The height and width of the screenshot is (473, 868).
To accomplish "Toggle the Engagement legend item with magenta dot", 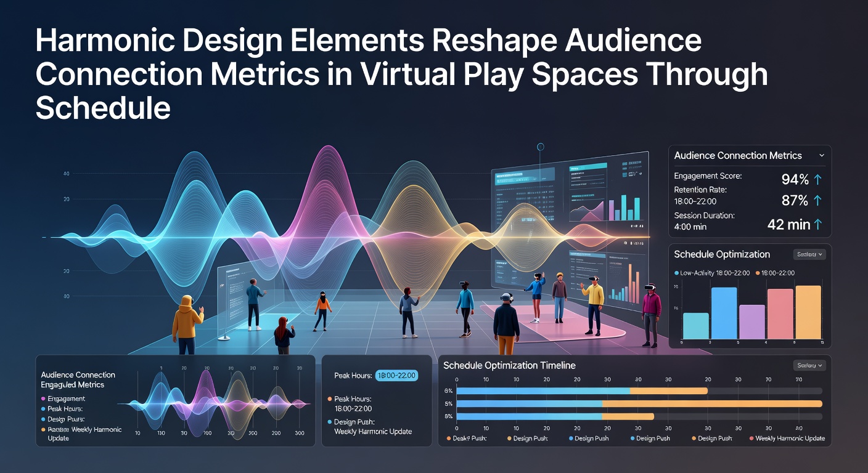I will [x=63, y=399].
